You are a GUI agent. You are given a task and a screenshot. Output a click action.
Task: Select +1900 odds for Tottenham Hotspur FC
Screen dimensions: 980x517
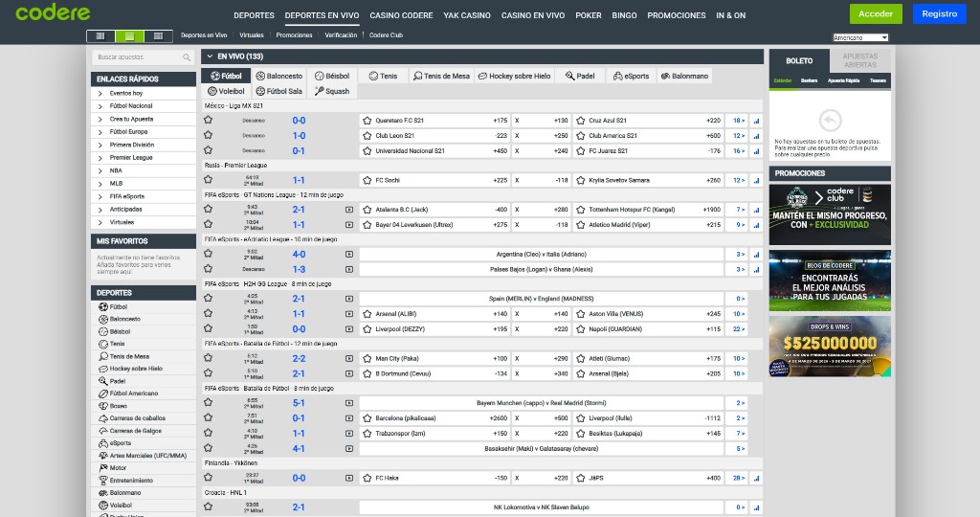point(707,209)
